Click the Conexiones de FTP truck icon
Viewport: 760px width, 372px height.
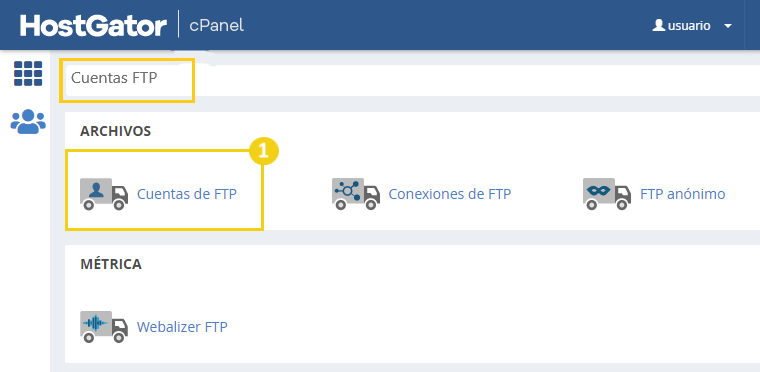[x=356, y=194]
